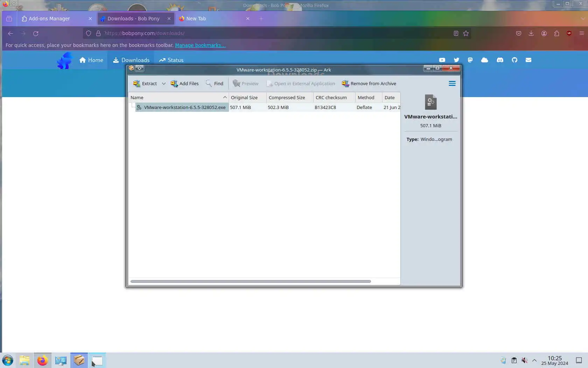Click the Extract button in Ark
The image size is (588, 368).
click(x=145, y=83)
